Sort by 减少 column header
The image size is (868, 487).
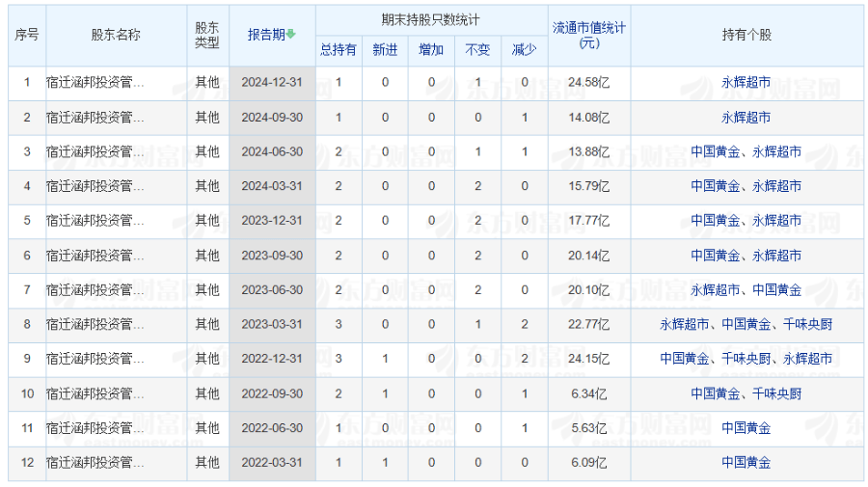[525, 50]
